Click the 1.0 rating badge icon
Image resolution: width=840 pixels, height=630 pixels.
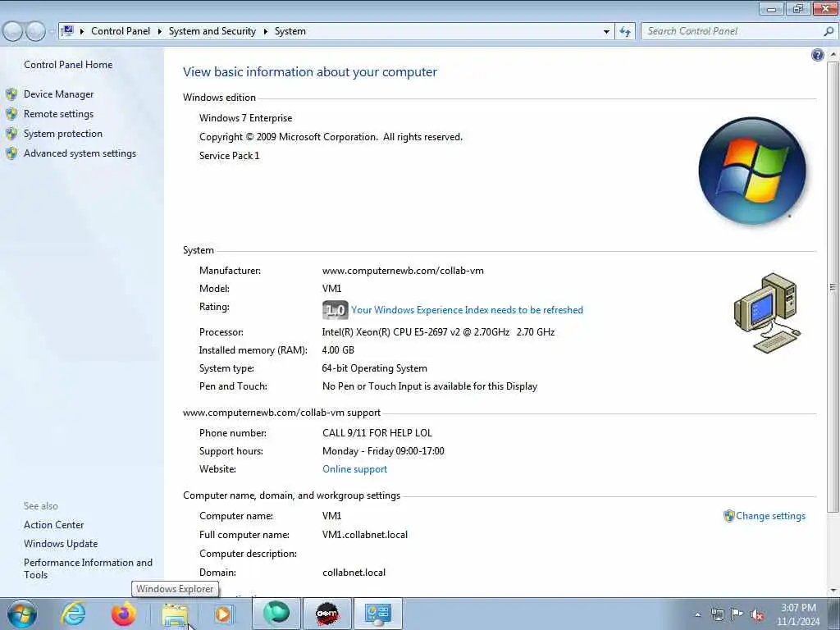pos(336,310)
